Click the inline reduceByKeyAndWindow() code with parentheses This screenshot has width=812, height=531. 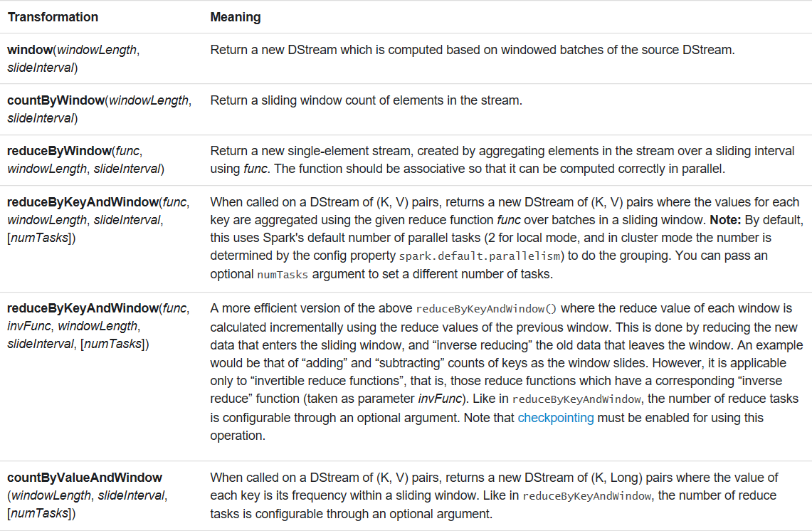(x=486, y=310)
